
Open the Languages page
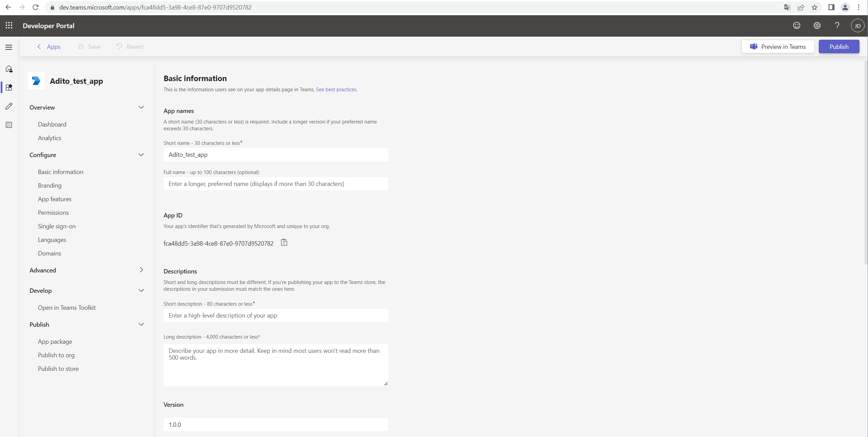point(52,240)
